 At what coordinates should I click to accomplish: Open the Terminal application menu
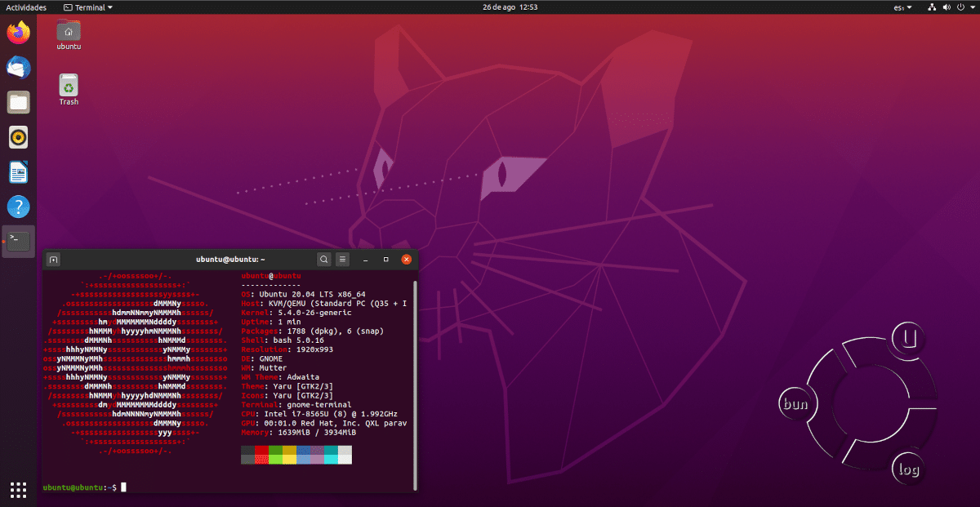87,7
